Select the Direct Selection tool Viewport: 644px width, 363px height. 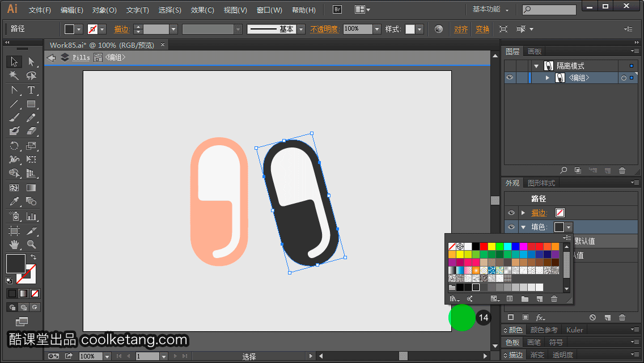pyautogui.click(x=31, y=62)
